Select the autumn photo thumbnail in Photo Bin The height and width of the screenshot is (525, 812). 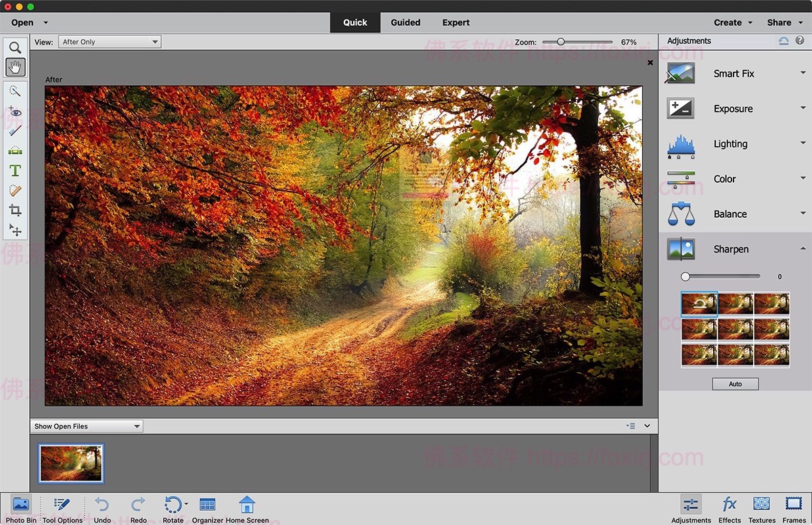(x=70, y=463)
